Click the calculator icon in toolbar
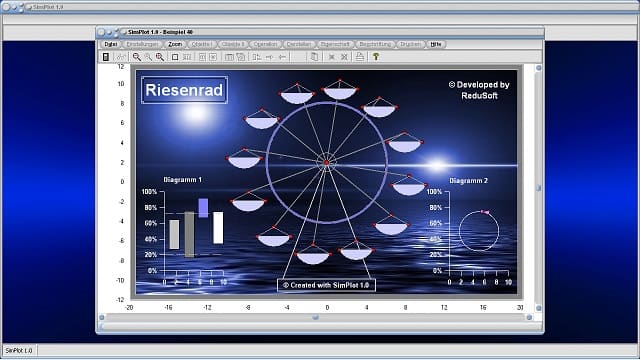This screenshot has height=360, width=640. tap(106, 57)
